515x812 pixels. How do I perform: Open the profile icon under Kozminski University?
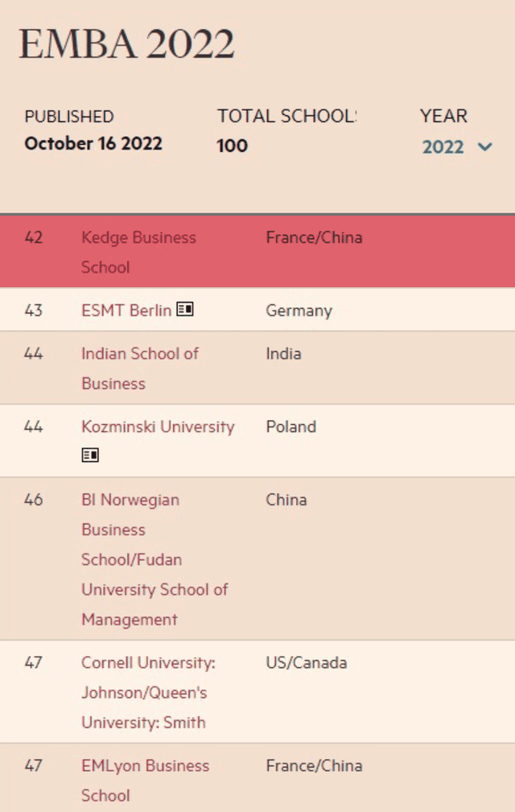(x=90, y=455)
